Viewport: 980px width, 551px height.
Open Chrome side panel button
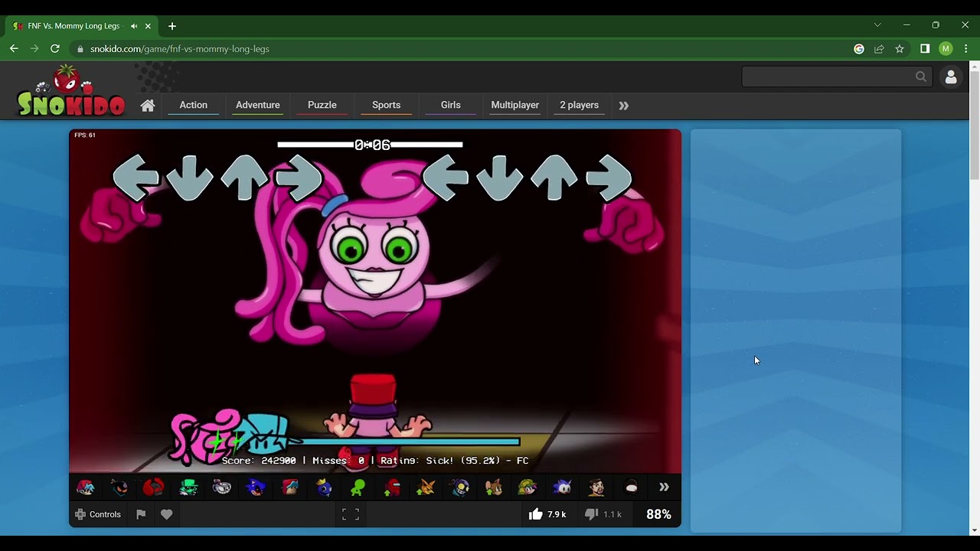coord(925,48)
